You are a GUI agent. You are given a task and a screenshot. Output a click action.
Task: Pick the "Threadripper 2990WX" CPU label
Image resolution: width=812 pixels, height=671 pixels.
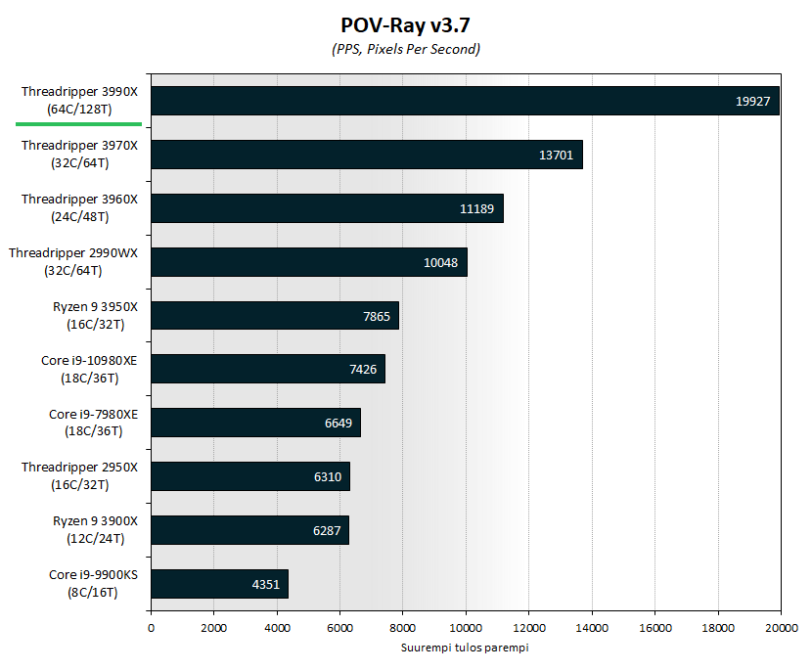(73, 262)
